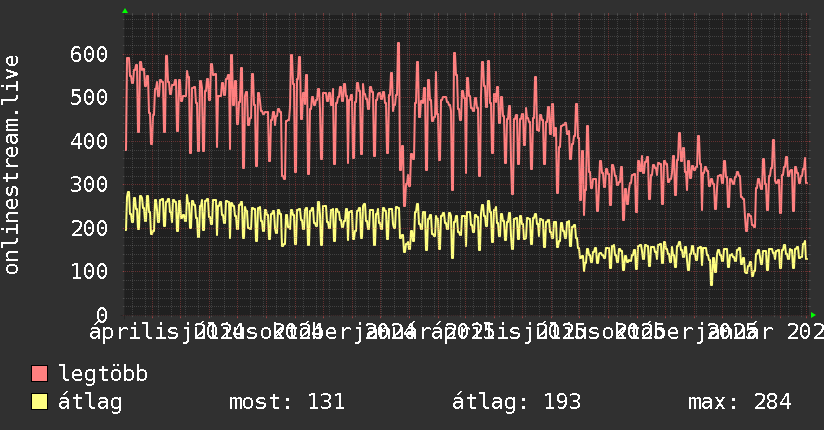Click the 'most: 131' current value

(287, 402)
